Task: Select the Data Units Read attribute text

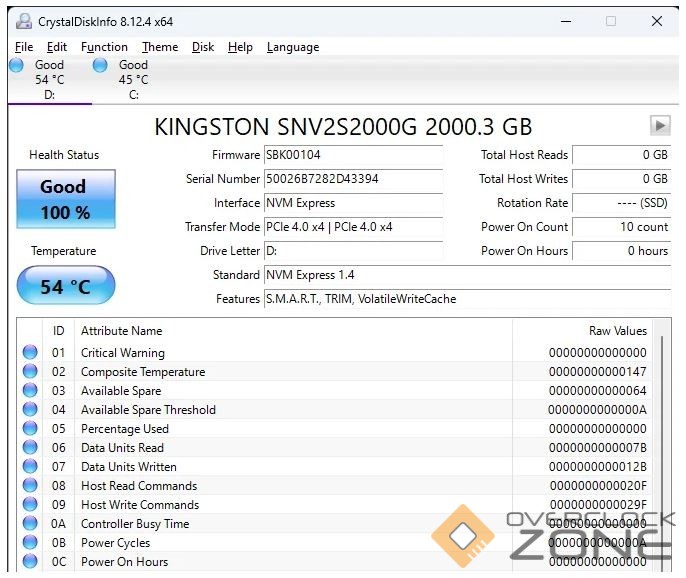Action: (122, 448)
